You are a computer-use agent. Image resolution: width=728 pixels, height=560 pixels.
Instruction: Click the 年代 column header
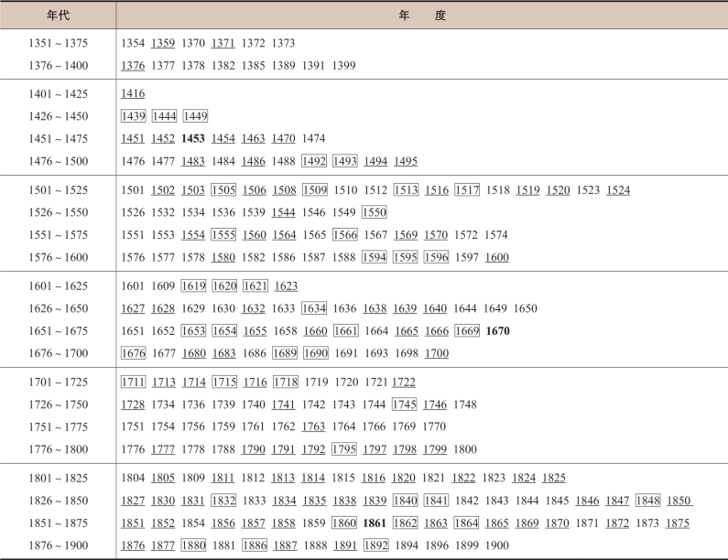[58, 16]
